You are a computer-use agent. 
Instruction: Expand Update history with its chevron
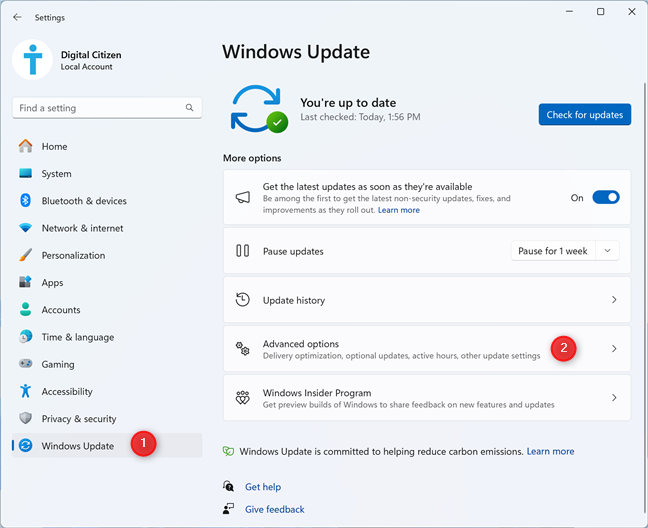pyautogui.click(x=614, y=300)
